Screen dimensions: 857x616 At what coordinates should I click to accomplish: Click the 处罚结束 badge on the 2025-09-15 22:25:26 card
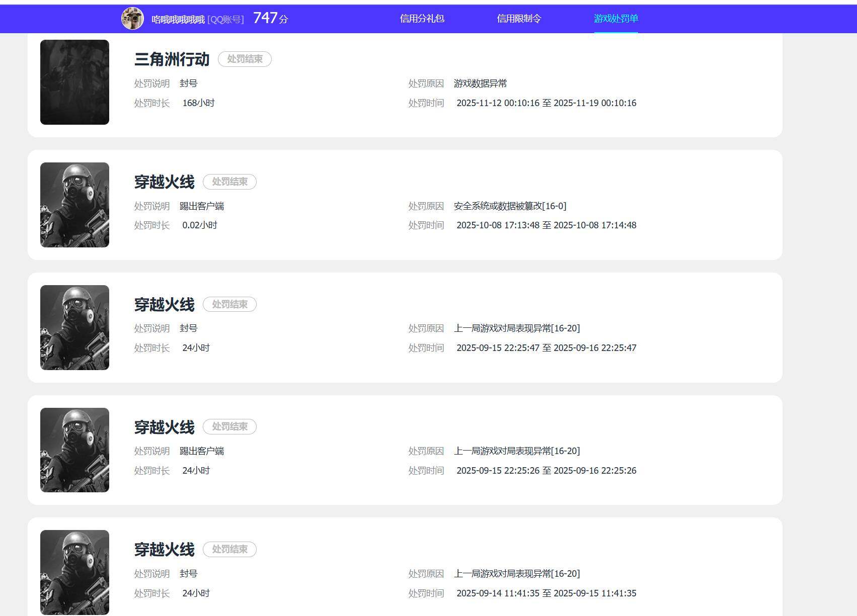click(229, 426)
